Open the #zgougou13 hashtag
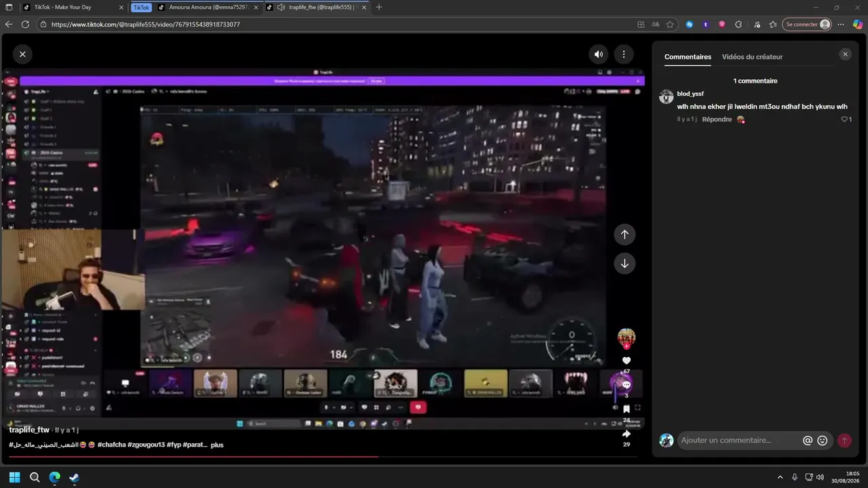The height and width of the screenshot is (488, 868). (x=146, y=445)
